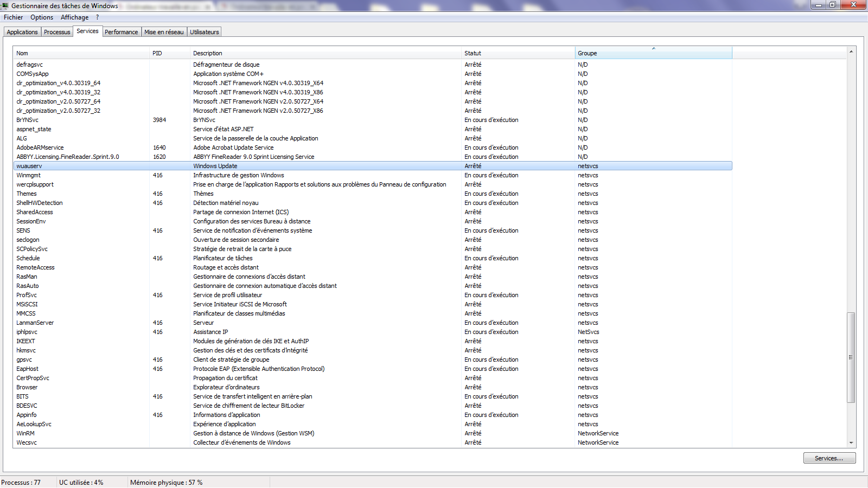
Task: Open the Affichage menu
Action: [x=74, y=17]
